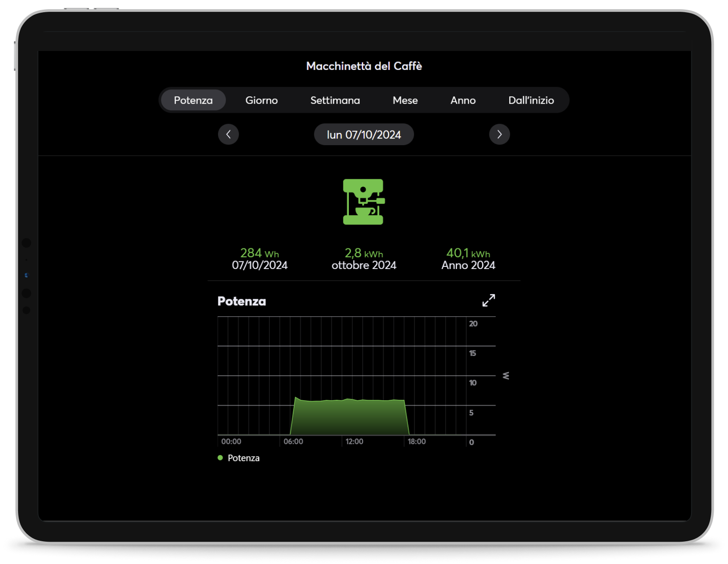
Task: Click the 07/10/2024 label under 284 Wh
Action: click(x=260, y=265)
